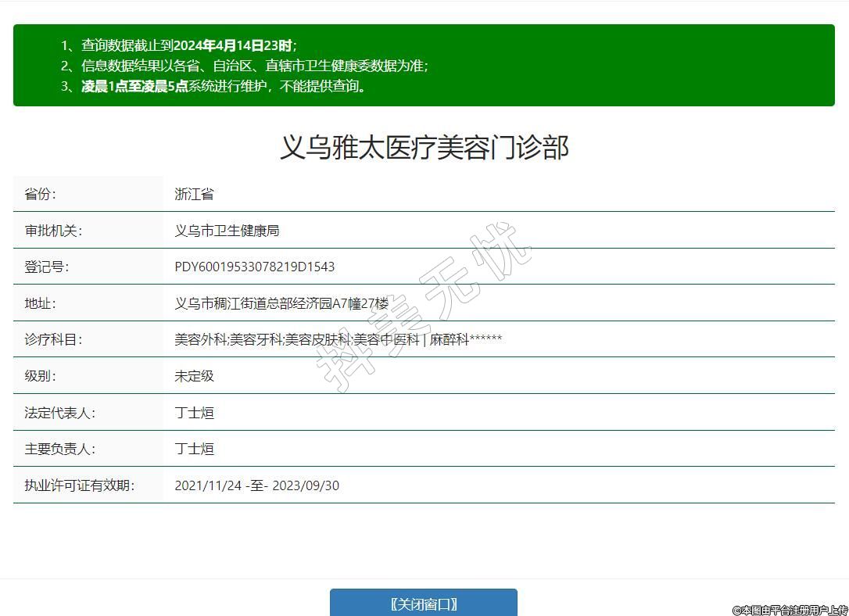
Task: Click the 审批机关 field label
Action: (53, 231)
